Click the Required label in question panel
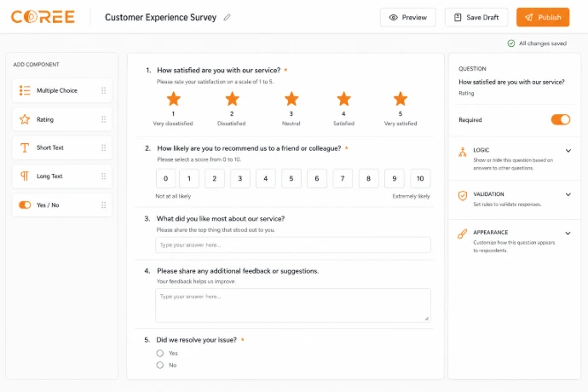Screen dimensions: 588x392 point(470,119)
